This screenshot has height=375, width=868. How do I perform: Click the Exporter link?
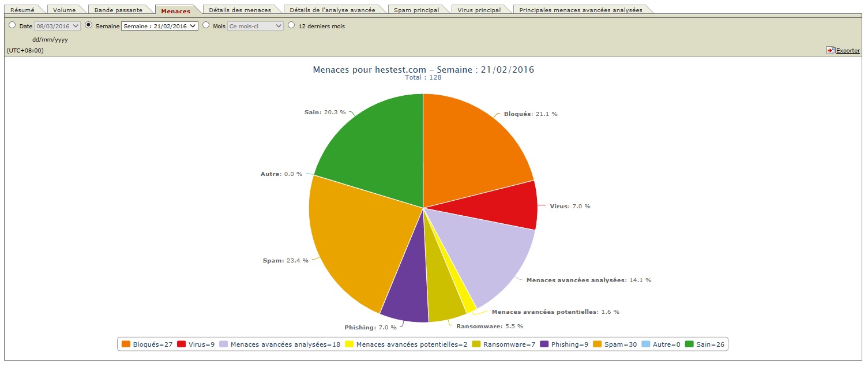(848, 51)
